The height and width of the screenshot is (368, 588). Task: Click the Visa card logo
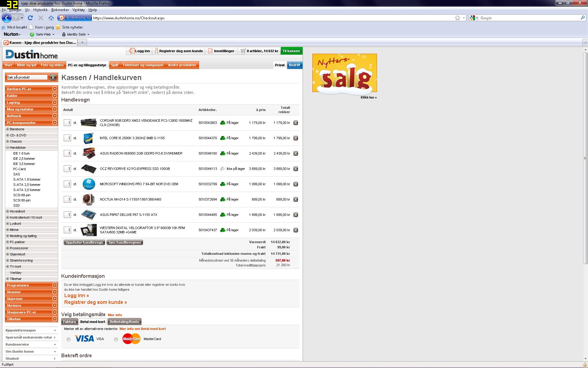(x=84, y=339)
